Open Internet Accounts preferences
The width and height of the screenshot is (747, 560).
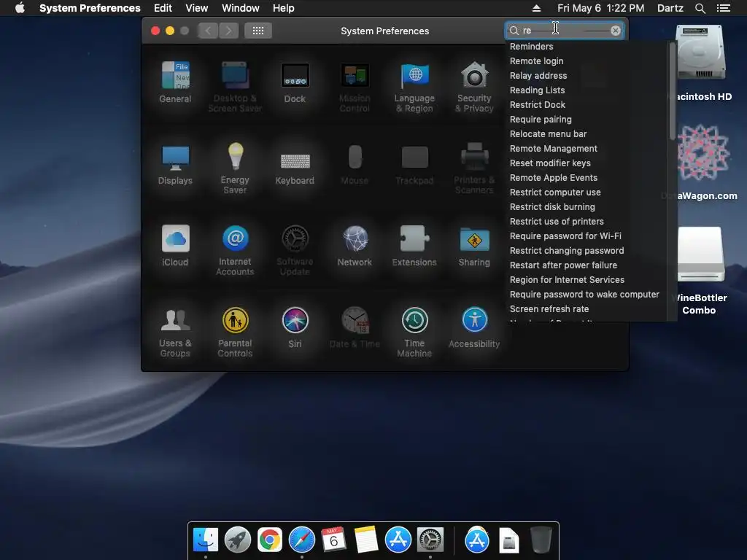pos(235,250)
